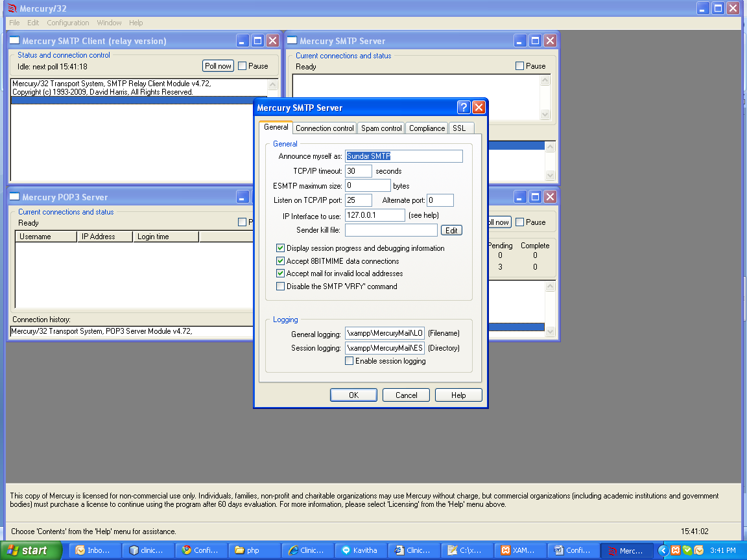Click the Mercury SMTP Client window title icon

pos(14,40)
